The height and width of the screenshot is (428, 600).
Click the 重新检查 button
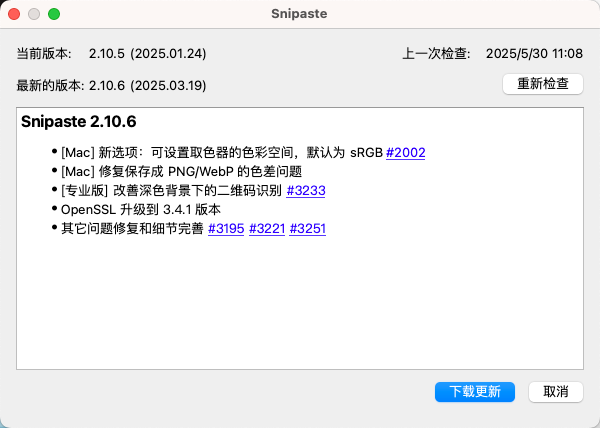tap(543, 85)
